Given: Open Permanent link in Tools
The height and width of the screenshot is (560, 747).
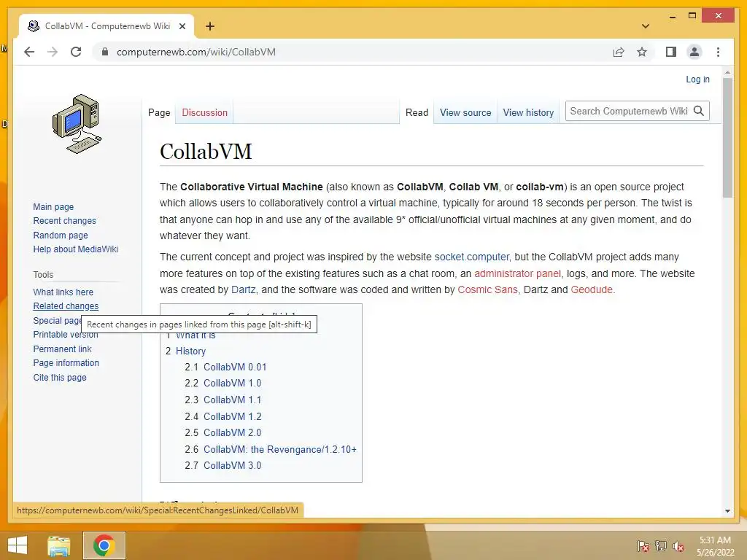Looking at the screenshot, I should coord(62,349).
